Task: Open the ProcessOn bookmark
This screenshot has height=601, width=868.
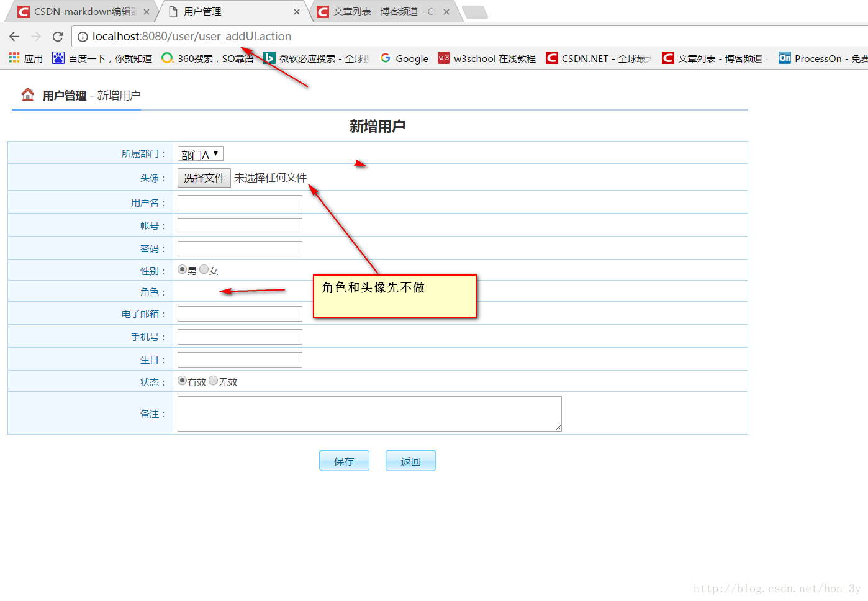Action: tap(823, 58)
